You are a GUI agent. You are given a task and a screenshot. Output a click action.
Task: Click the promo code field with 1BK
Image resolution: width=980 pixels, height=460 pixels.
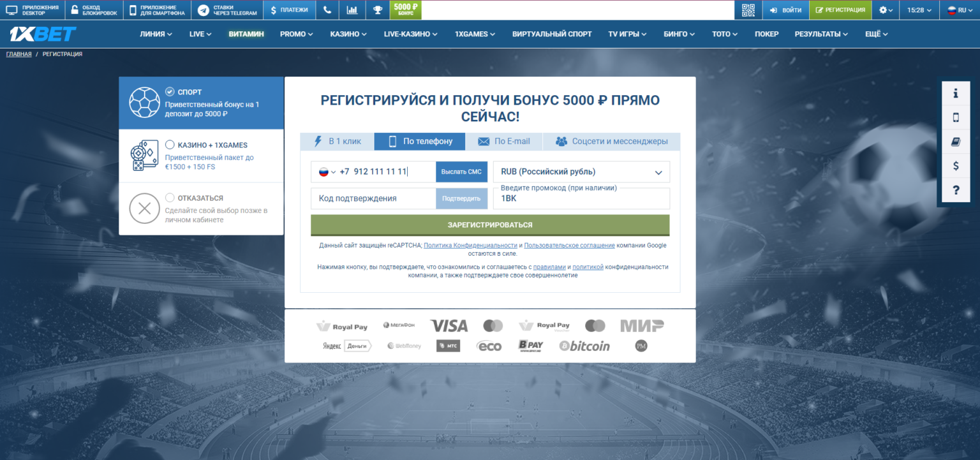coord(581,198)
